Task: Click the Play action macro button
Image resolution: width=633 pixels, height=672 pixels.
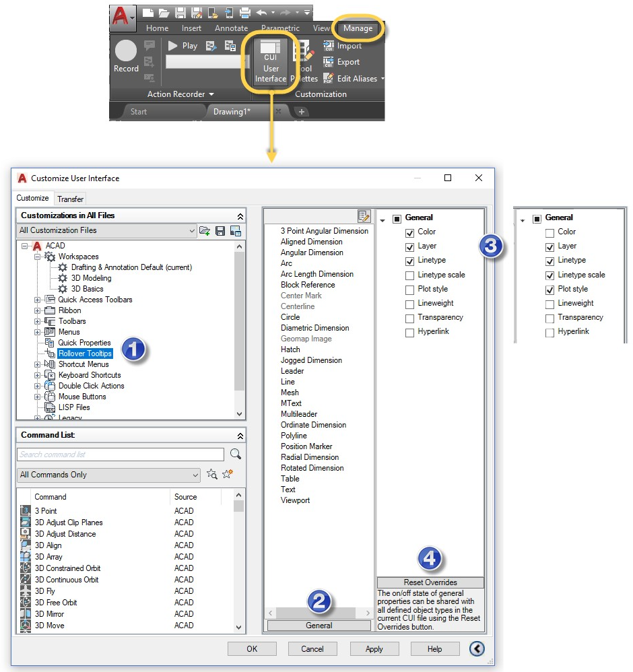Action: tap(183, 46)
